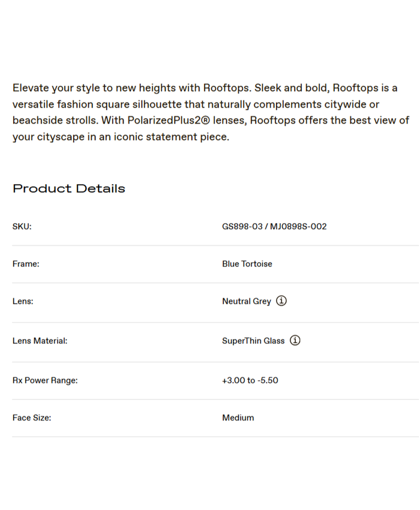Click the Lens label

(23, 301)
